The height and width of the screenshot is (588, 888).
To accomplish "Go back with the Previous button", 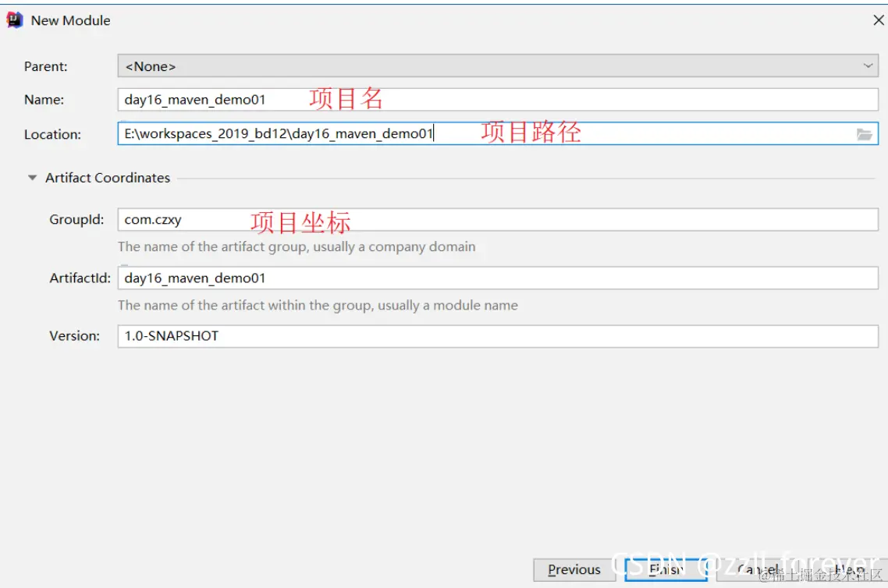I will pos(574,570).
